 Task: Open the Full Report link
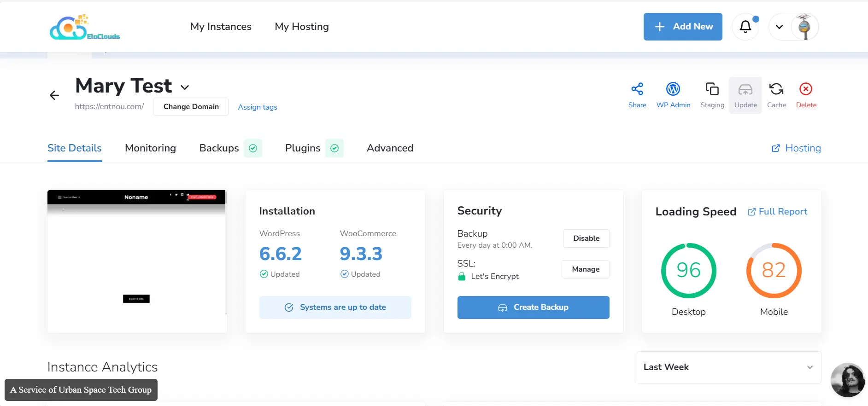(x=777, y=212)
